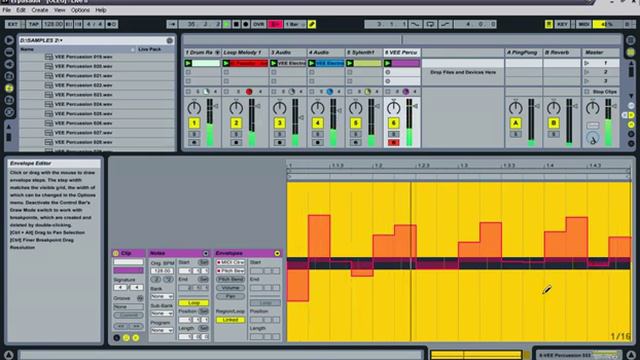The height and width of the screenshot is (360, 640).
Task: Toggle the Notes Loop button
Action: point(193,303)
